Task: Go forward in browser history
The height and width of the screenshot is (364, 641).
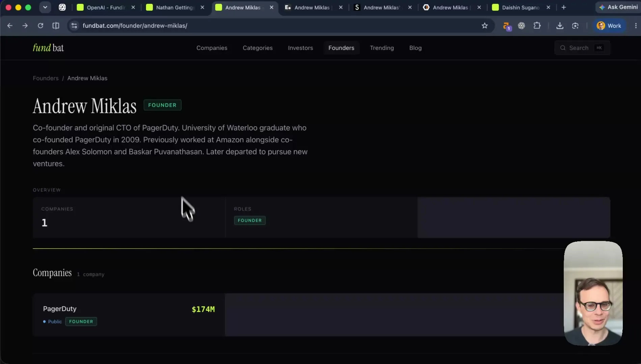Action: pos(25,26)
